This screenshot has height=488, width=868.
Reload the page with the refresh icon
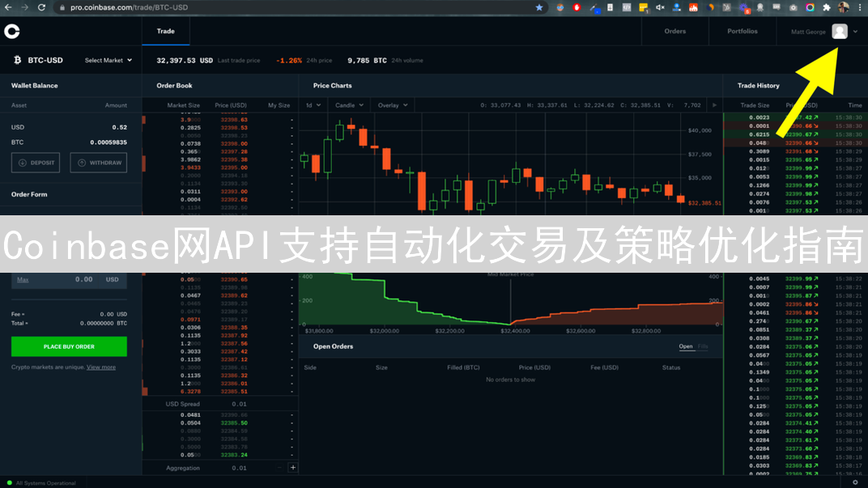pos(41,7)
